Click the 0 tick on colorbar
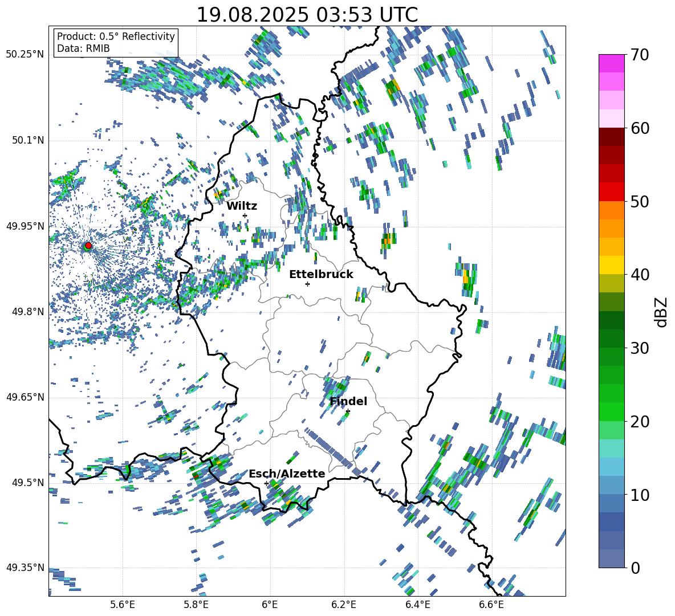 pos(635,568)
